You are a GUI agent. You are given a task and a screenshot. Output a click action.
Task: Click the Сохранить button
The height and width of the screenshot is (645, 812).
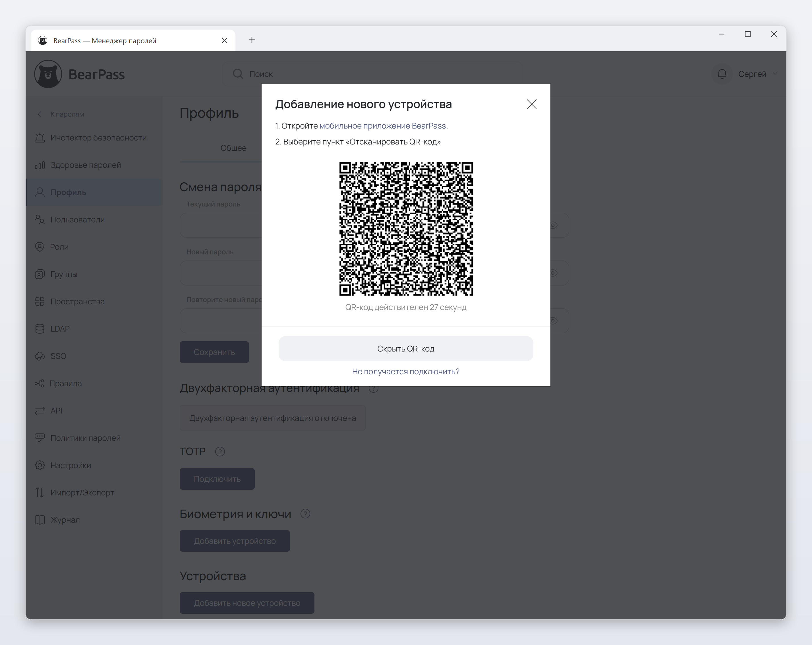[214, 352]
